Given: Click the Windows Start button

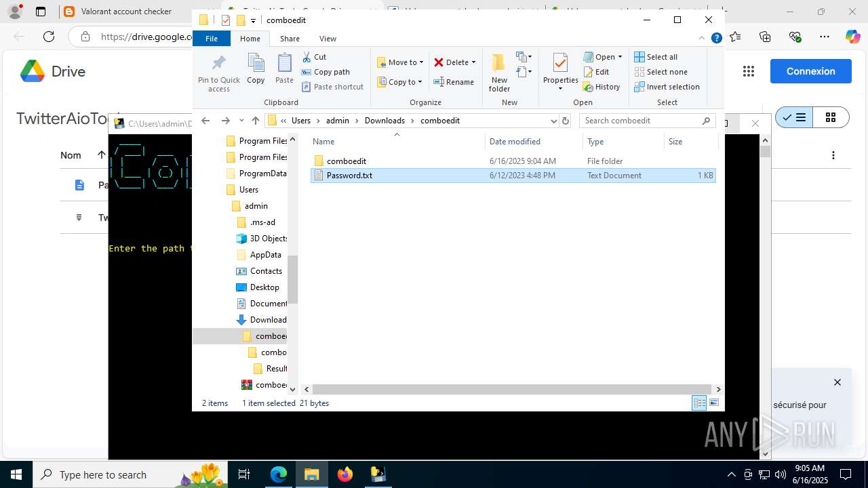Looking at the screenshot, I should [x=16, y=474].
